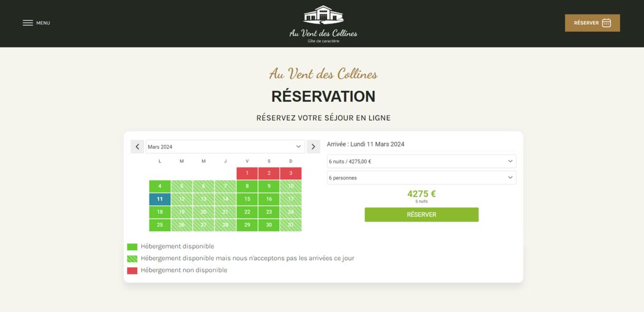644x312 pixels.
Task: Click the Au Vent des Collines house logo
Action: tap(323, 15)
